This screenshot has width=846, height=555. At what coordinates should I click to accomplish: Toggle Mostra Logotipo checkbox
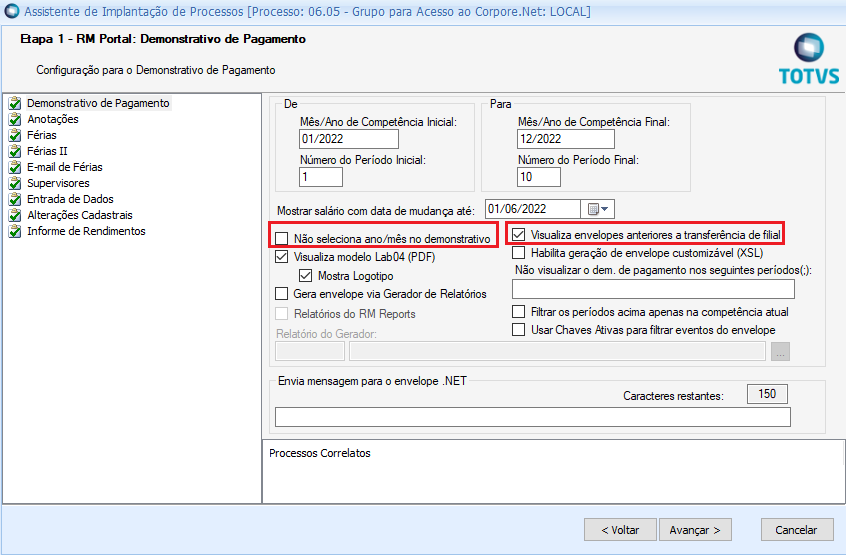305,276
